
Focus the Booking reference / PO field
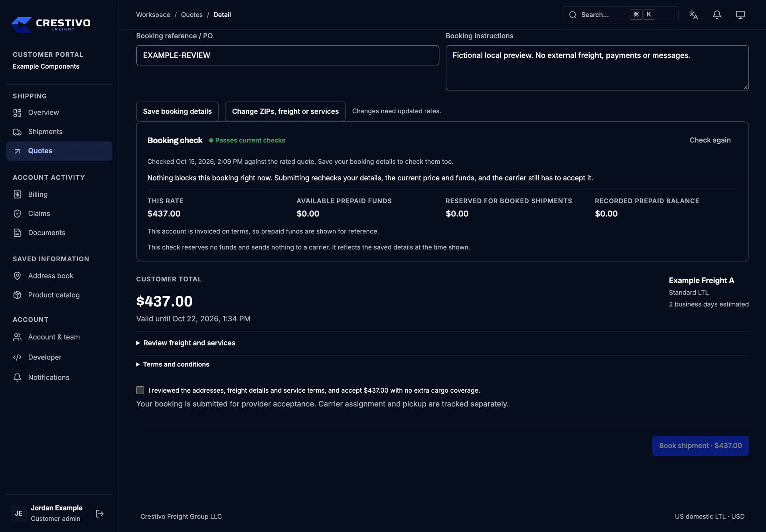[x=288, y=55]
